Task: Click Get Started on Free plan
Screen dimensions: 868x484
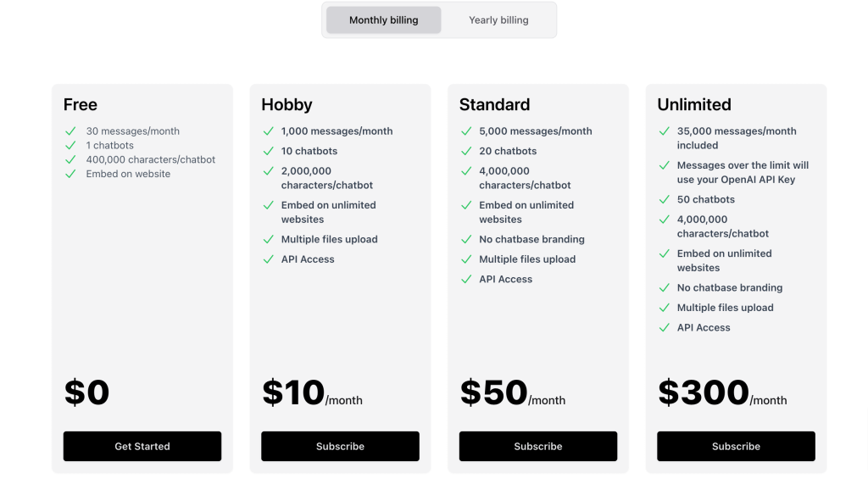Action: click(x=142, y=446)
